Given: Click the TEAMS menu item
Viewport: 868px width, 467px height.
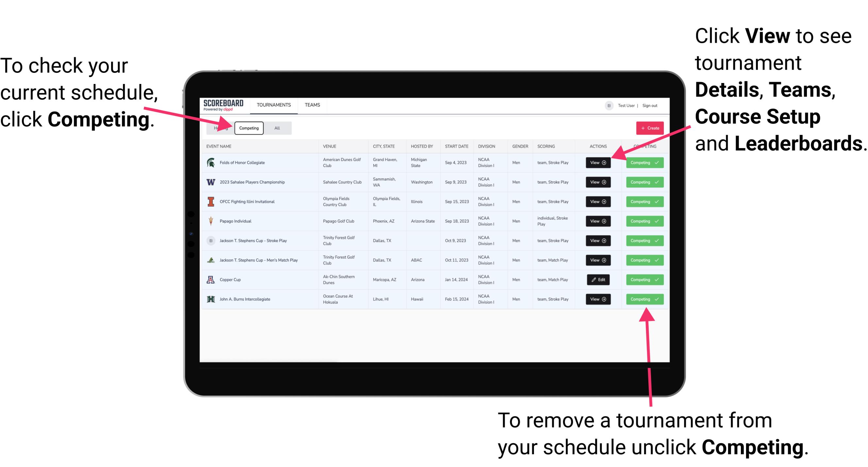Looking at the screenshot, I should pyautogui.click(x=312, y=105).
